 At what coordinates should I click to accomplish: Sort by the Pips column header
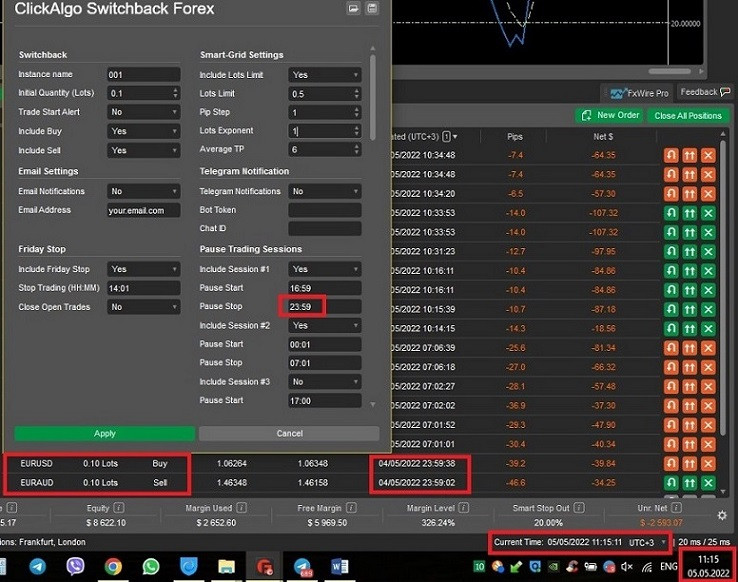[x=514, y=137]
